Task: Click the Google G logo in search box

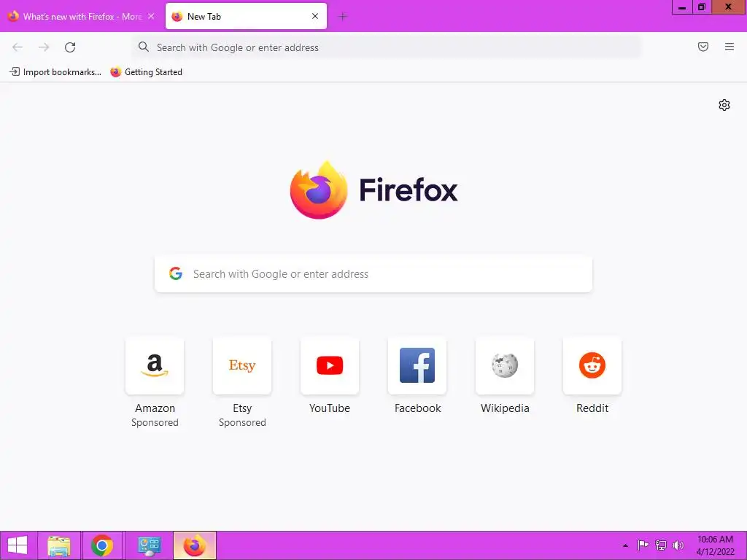Action: point(176,273)
